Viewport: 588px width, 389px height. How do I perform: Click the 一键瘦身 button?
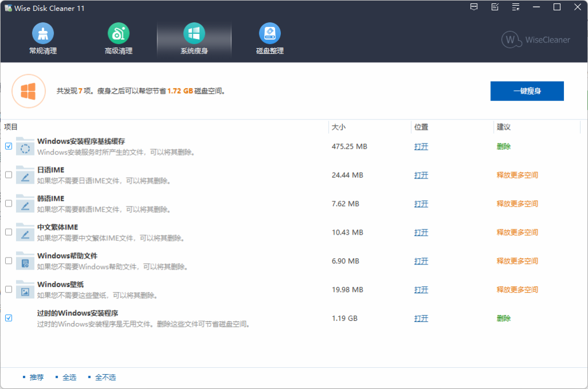[527, 91]
